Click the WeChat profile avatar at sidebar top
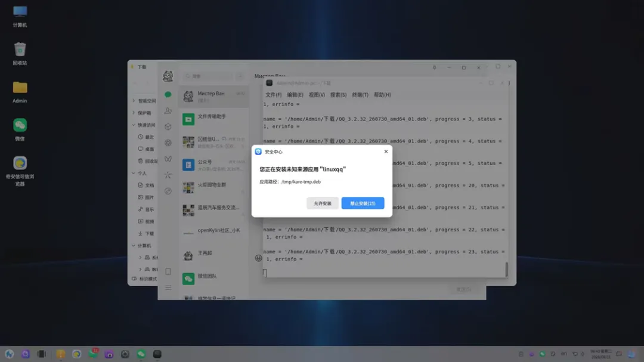The image size is (644, 362). pos(168,76)
